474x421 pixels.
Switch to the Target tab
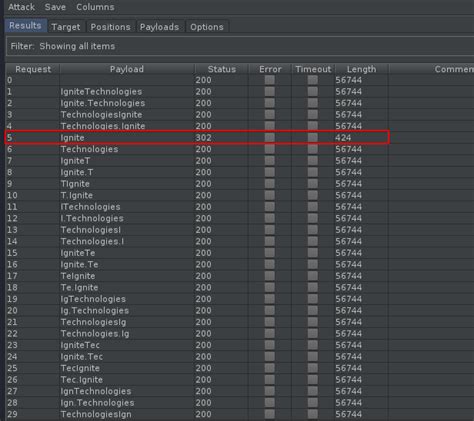tap(66, 27)
